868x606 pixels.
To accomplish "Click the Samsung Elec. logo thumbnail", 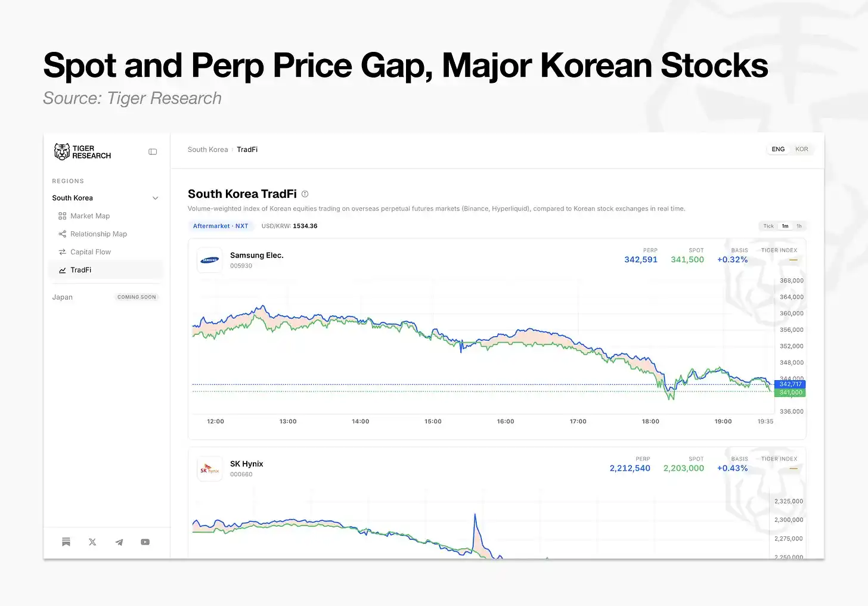I will tap(210, 260).
